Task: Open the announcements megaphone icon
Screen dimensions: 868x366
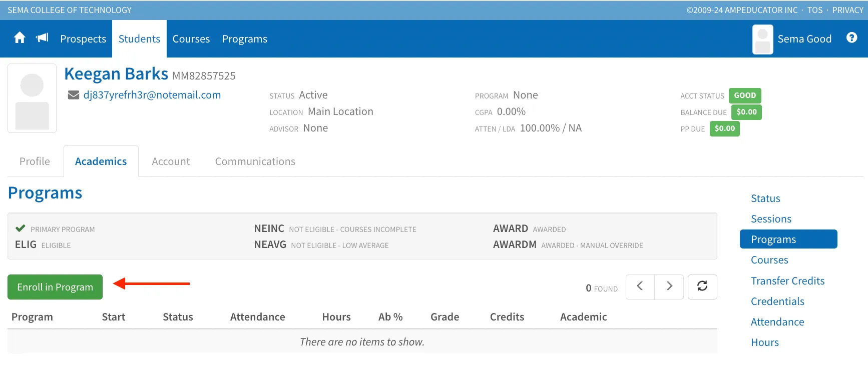Action: pyautogui.click(x=42, y=38)
